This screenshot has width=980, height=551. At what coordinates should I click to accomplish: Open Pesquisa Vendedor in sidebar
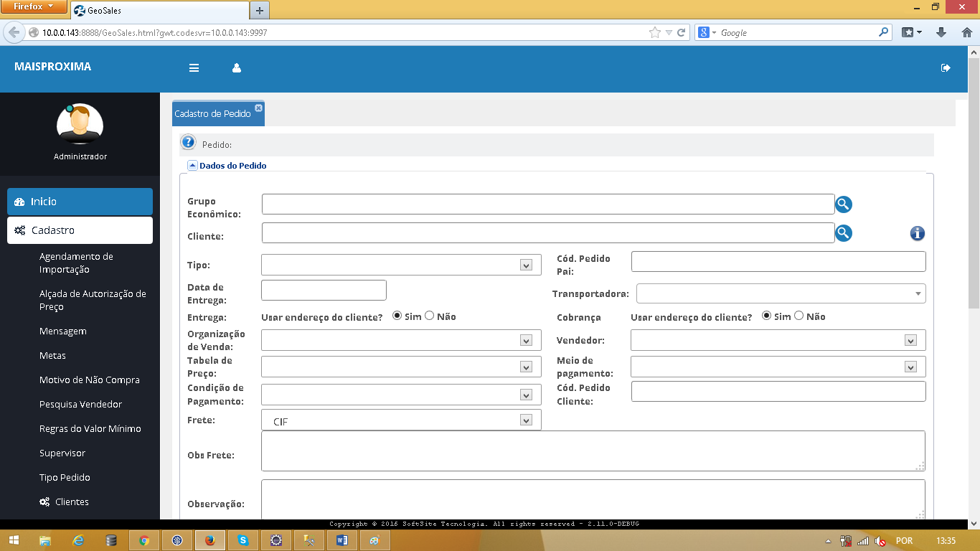coord(80,405)
